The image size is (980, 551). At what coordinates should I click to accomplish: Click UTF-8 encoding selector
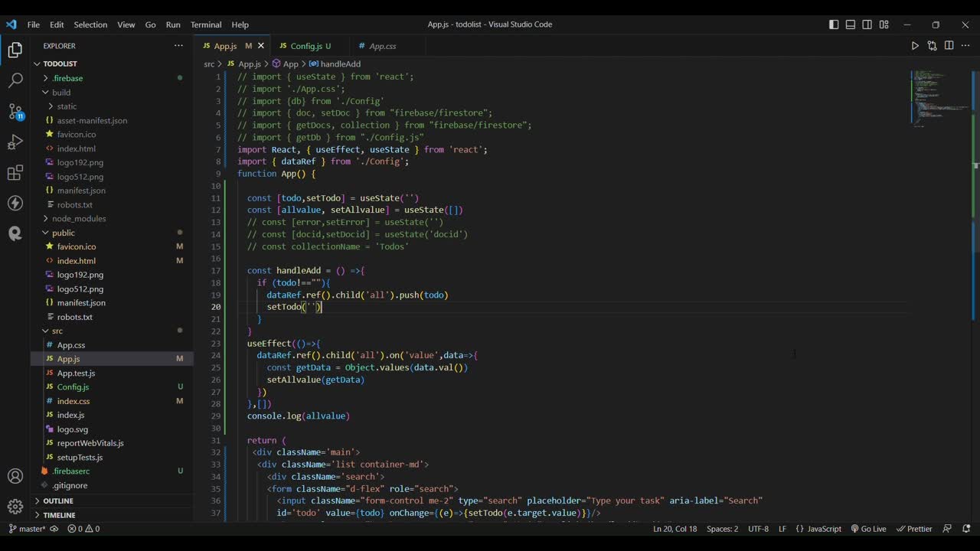point(758,529)
